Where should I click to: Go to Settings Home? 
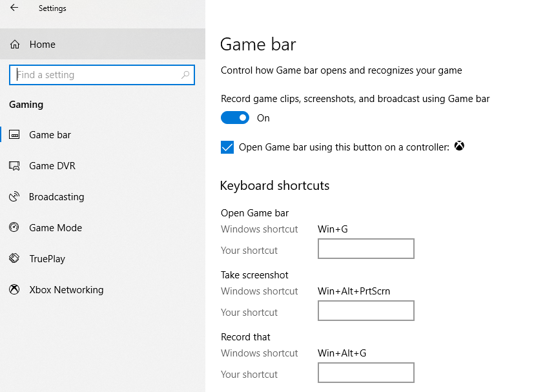[103, 44]
